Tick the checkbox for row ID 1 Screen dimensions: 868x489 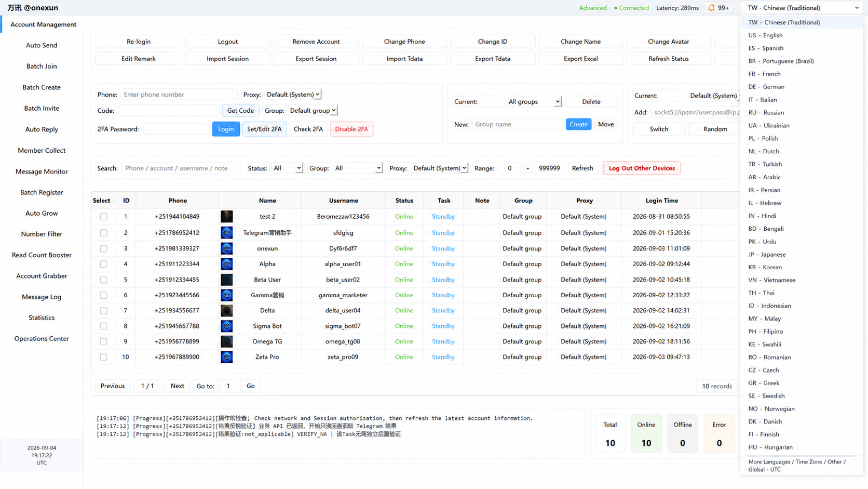103,217
